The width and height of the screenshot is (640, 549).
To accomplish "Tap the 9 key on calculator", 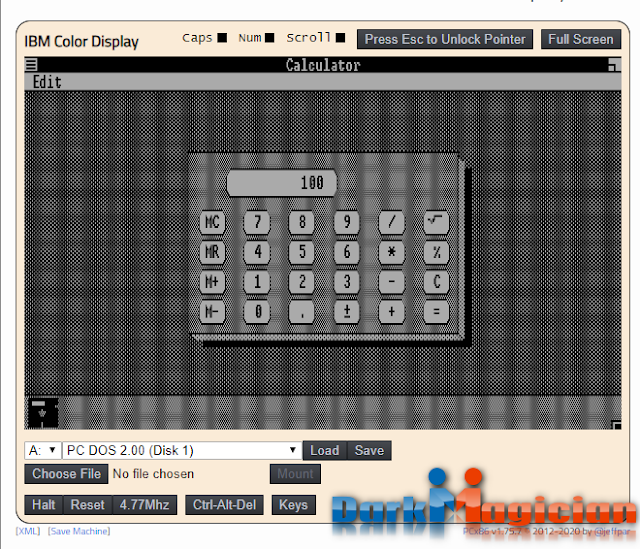I will point(347,222).
